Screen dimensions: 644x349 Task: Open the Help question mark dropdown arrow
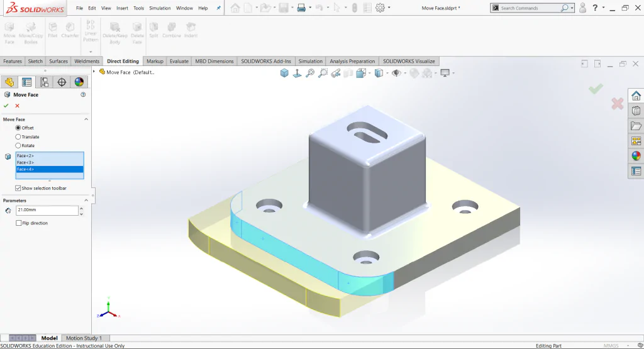[x=603, y=8]
